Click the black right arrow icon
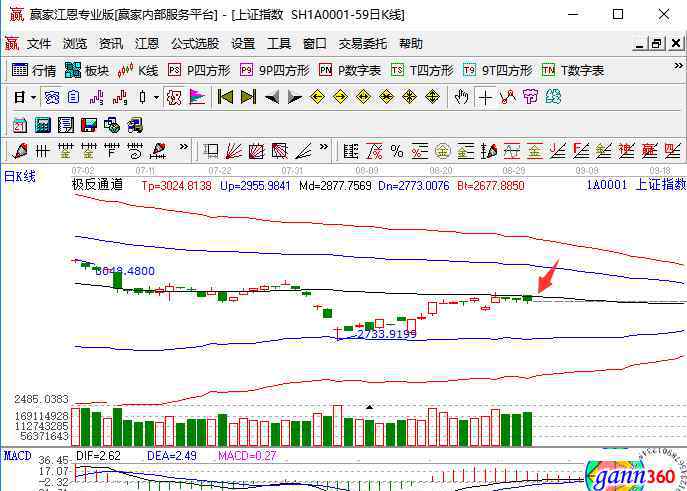Image resolution: width=687 pixels, height=491 pixels. tap(294, 97)
